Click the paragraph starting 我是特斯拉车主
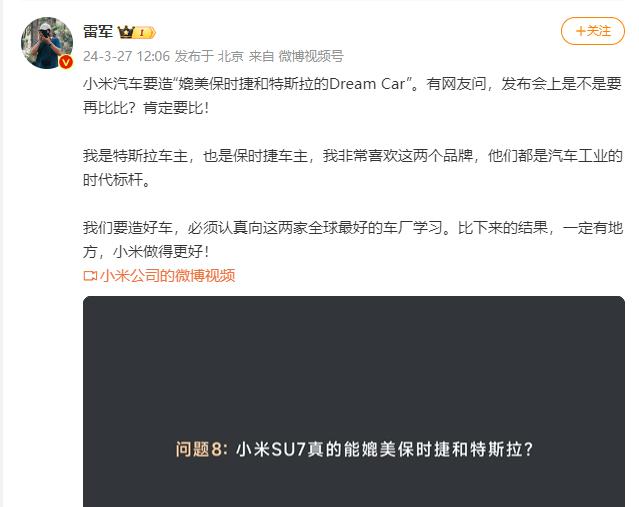Image resolution: width=639 pixels, height=507 pixels. coord(353,168)
